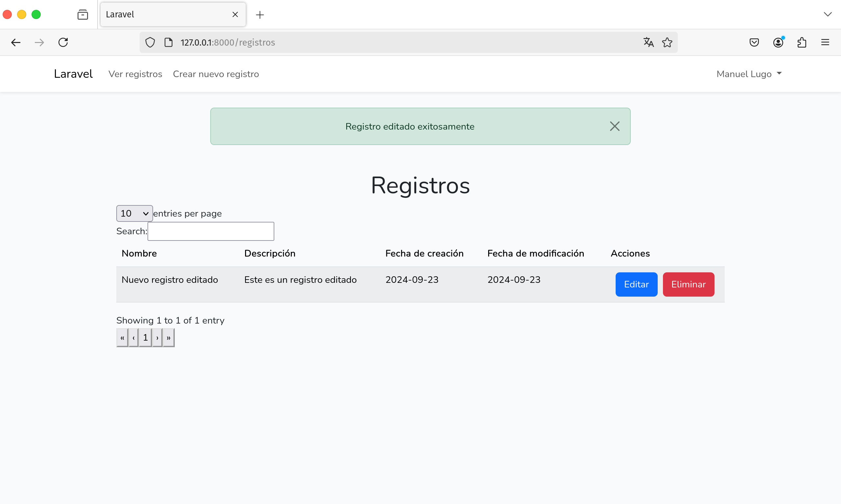841x504 pixels.
Task: Open Crear nuevo registro nav link
Action: 216,74
